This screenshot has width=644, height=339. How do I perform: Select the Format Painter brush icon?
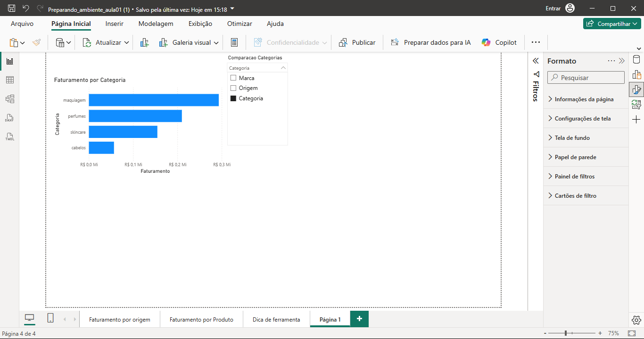coord(37,42)
